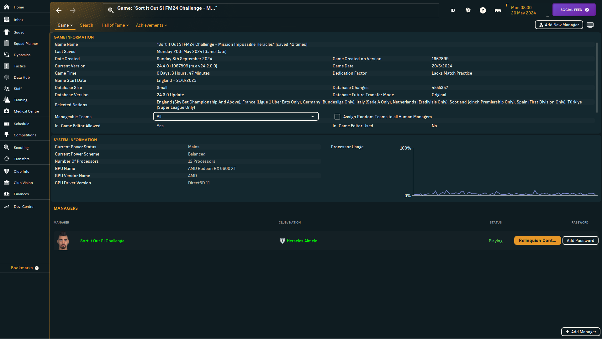The height and width of the screenshot is (364, 602).
Task: Click the Add New Manager button
Action: tap(559, 25)
